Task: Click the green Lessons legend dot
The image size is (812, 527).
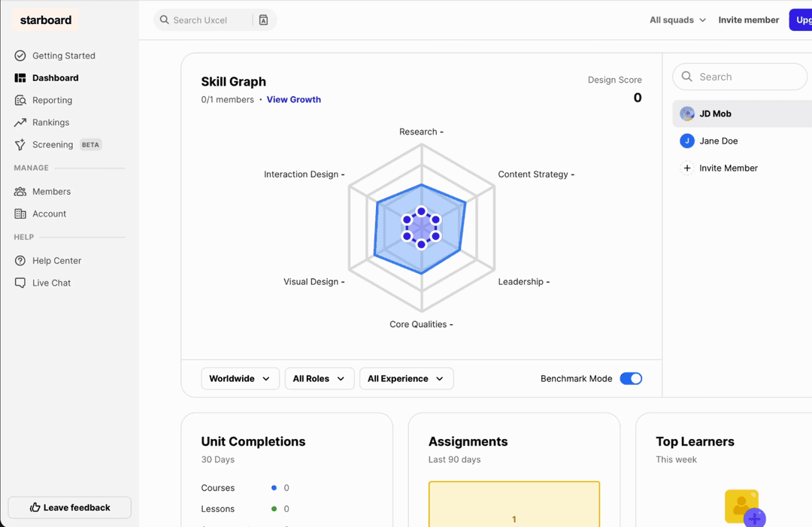Action: [274, 509]
